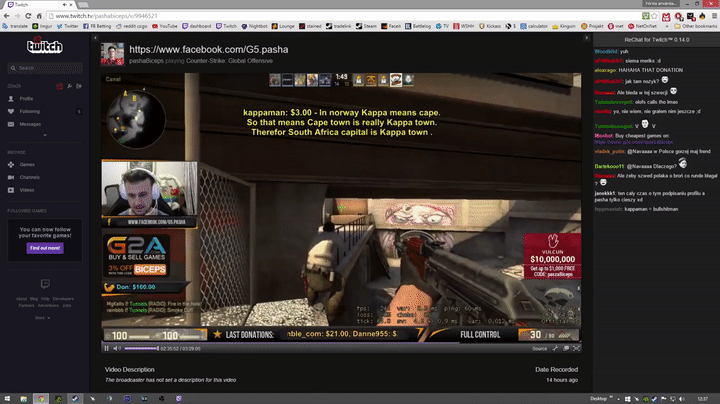The width and height of the screenshot is (720, 404).
Task: Open the reddit csgo bookmark
Action: [131, 26]
